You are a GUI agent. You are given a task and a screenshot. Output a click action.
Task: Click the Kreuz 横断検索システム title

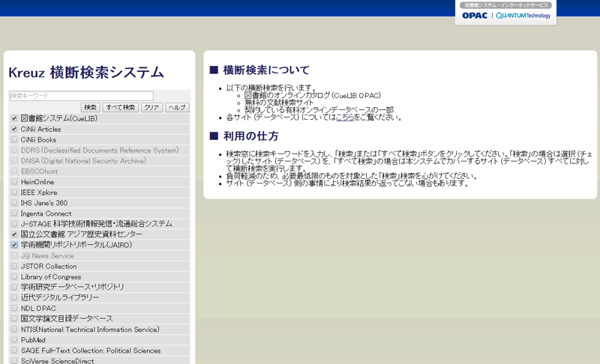point(86,72)
